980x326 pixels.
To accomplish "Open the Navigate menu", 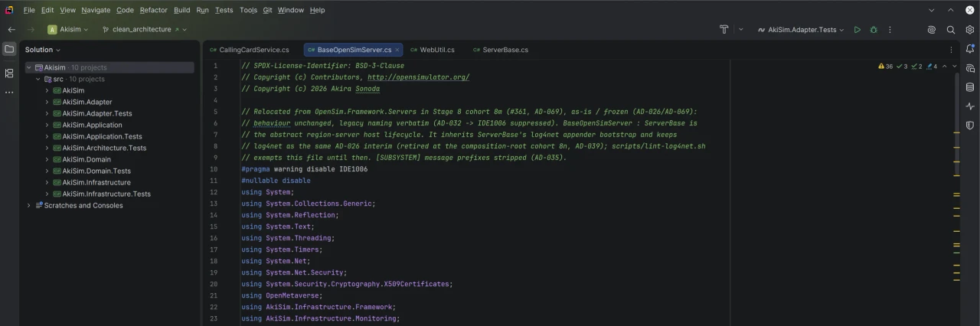I will (96, 10).
